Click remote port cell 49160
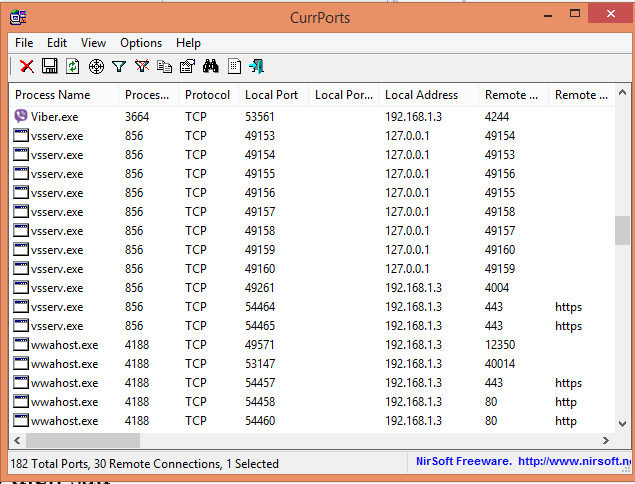635x484 pixels. click(x=500, y=249)
